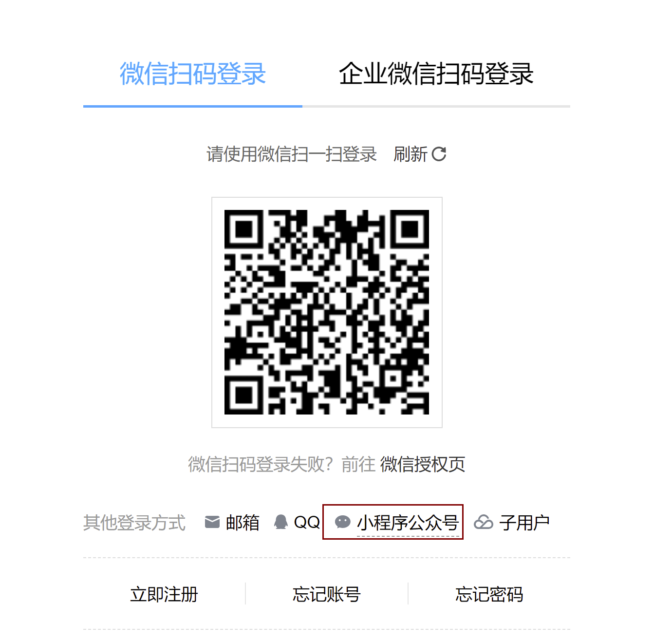This screenshot has height=641, width=672.
Task: Open the 微信授权页 link
Action: point(423,464)
